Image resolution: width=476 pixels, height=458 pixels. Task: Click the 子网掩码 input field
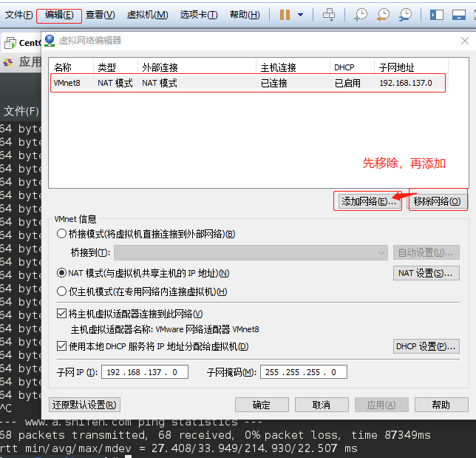pos(304,372)
